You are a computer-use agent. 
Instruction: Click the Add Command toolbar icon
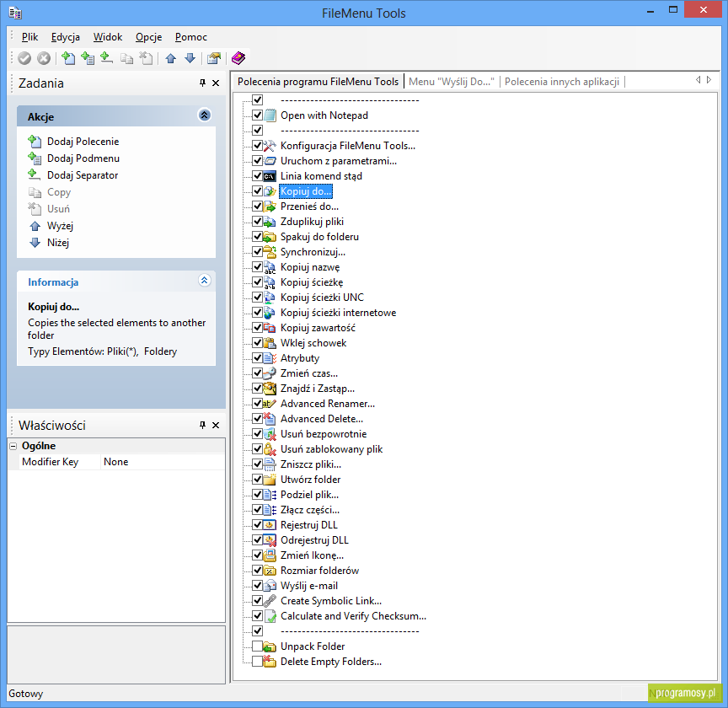pos(68,58)
